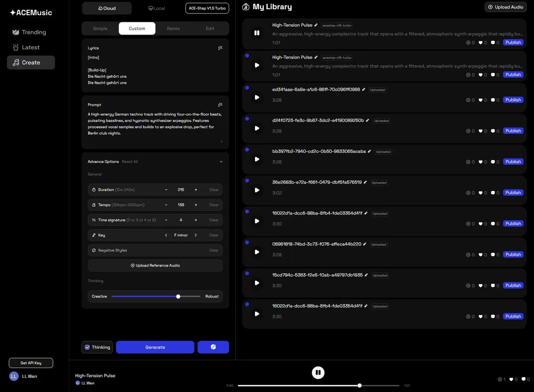The width and height of the screenshot is (534, 392).
Task: Open Latest in the sidebar
Action: (x=31, y=47)
